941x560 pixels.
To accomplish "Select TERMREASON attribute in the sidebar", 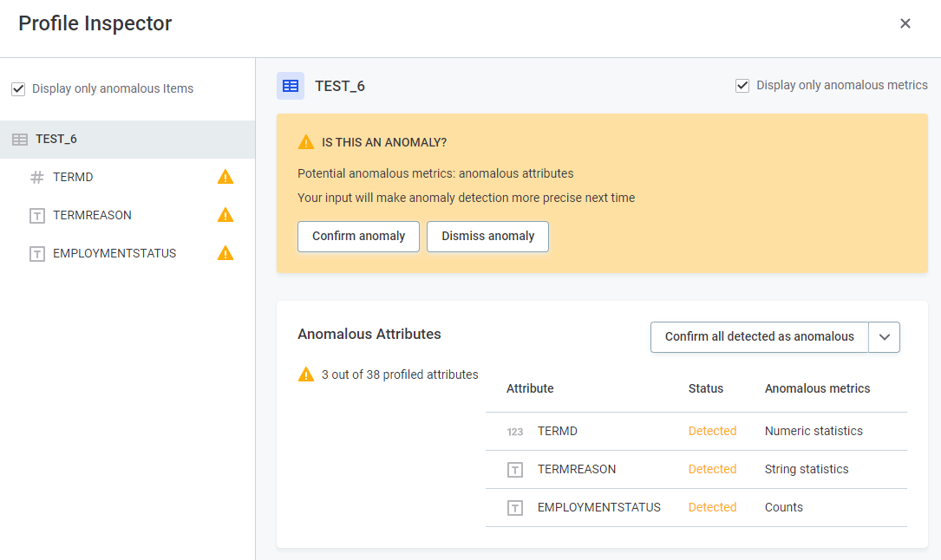I will coord(92,215).
